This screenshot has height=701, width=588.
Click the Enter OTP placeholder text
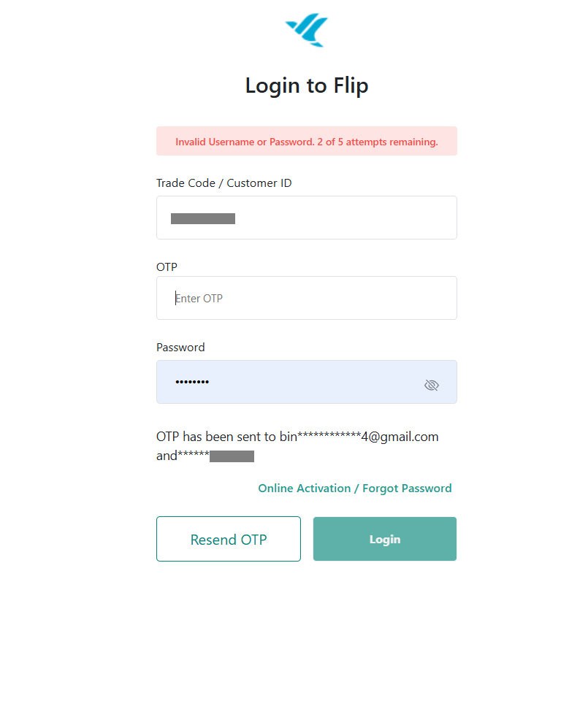199,298
